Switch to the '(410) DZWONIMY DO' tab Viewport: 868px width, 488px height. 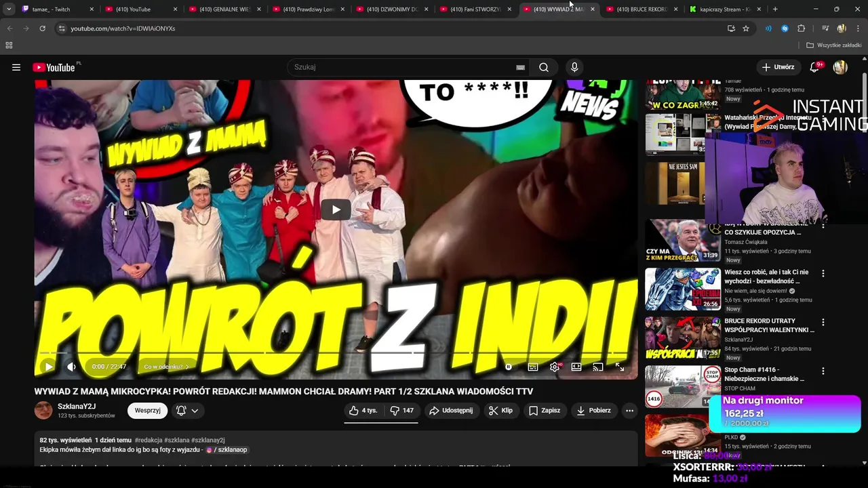pyautogui.click(x=391, y=9)
